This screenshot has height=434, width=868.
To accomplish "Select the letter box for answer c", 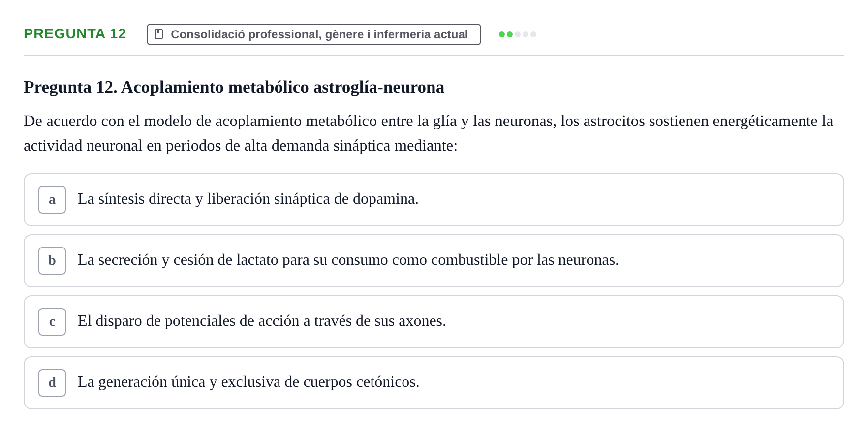I will pos(52,322).
